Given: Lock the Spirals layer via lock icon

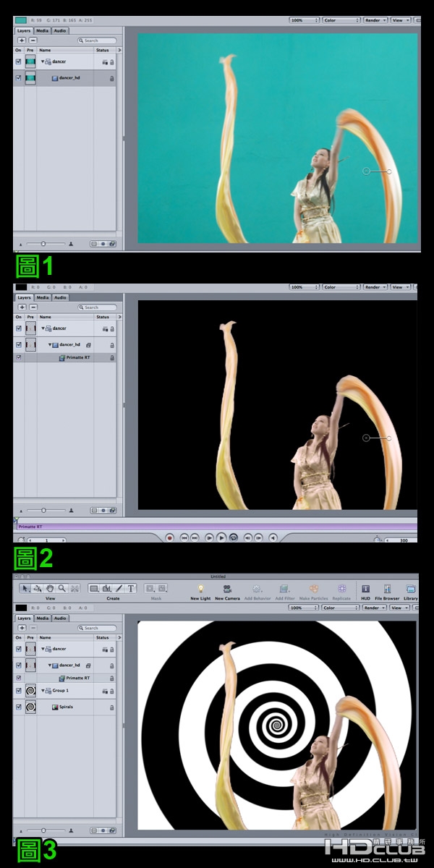Looking at the screenshot, I should pos(111,707).
